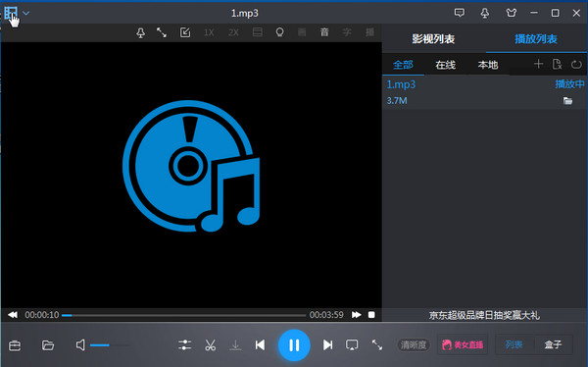Select the 本地 filter tab
This screenshot has width=588, height=367.
[x=488, y=65]
